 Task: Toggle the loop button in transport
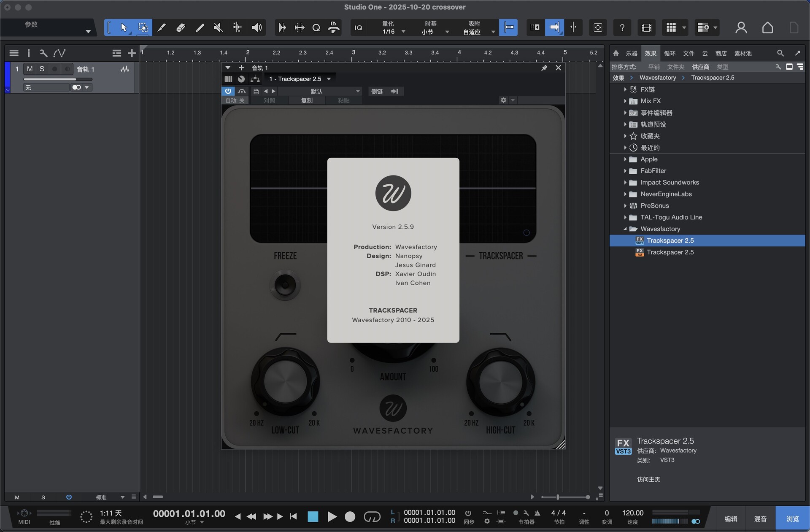click(x=372, y=516)
